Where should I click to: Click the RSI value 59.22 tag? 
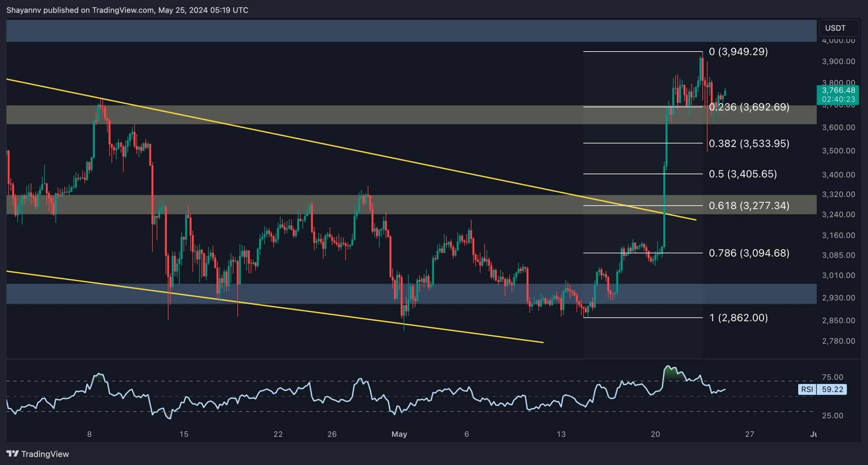832,389
